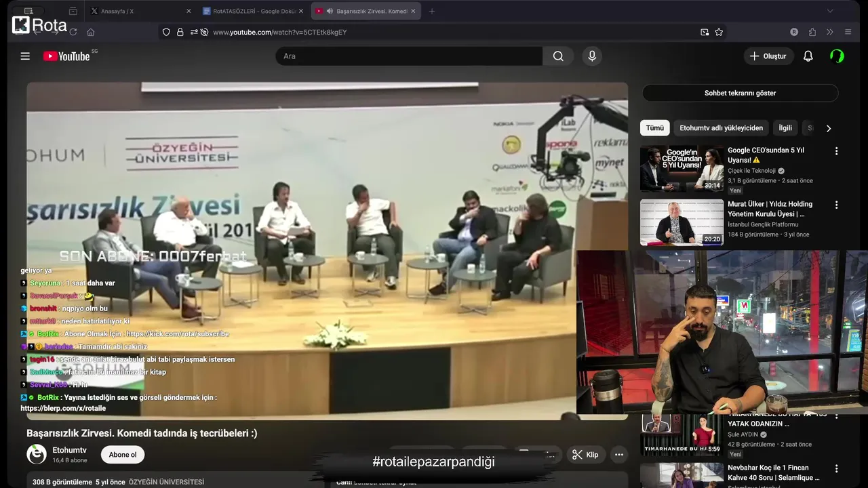The height and width of the screenshot is (488, 868).
Task: Subscribe with the Abone ol button
Action: (123, 454)
